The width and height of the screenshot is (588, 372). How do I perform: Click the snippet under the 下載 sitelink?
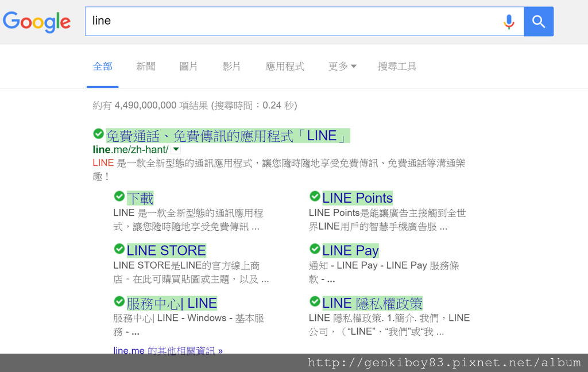188,220
